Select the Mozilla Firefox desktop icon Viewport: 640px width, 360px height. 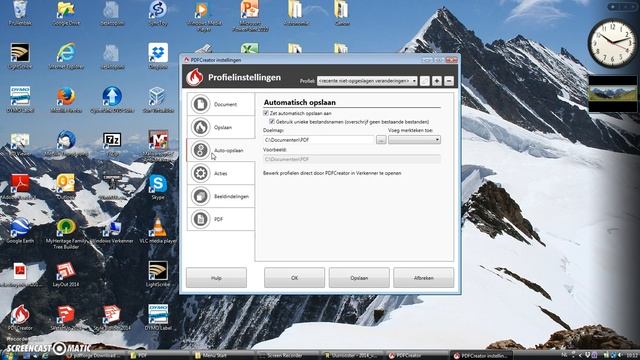click(x=66, y=100)
